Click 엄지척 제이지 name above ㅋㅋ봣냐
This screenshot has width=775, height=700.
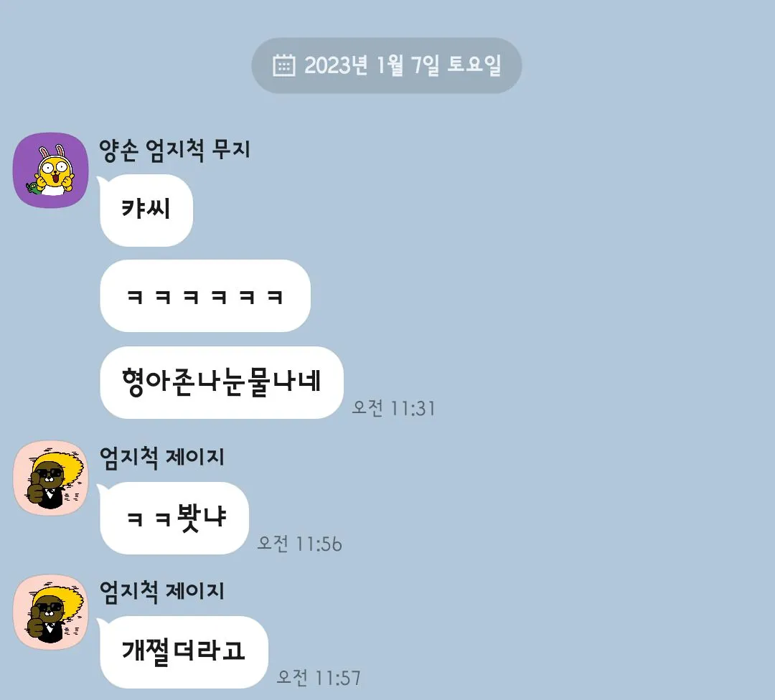[162, 457]
